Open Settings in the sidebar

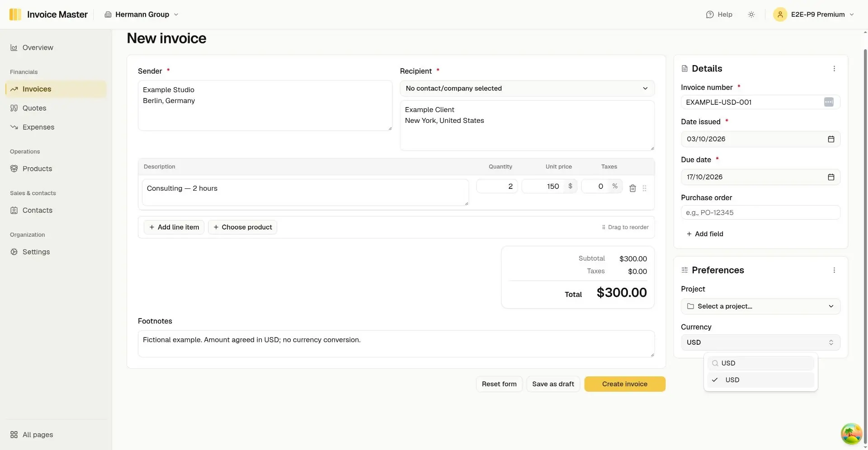pyautogui.click(x=56, y=252)
